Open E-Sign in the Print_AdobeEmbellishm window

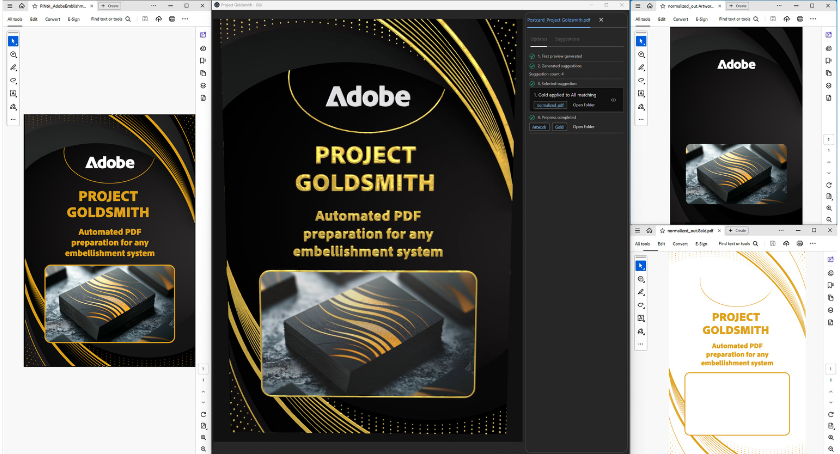(x=73, y=19)
